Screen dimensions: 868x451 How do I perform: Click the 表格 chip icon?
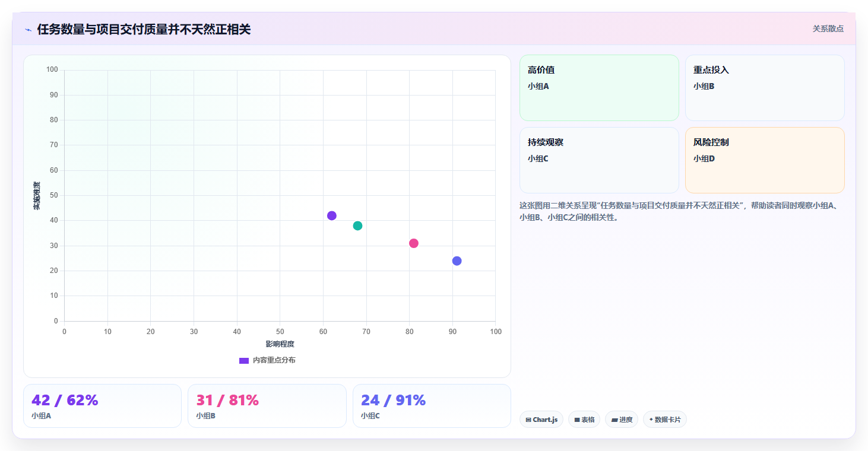coord(577,420)
